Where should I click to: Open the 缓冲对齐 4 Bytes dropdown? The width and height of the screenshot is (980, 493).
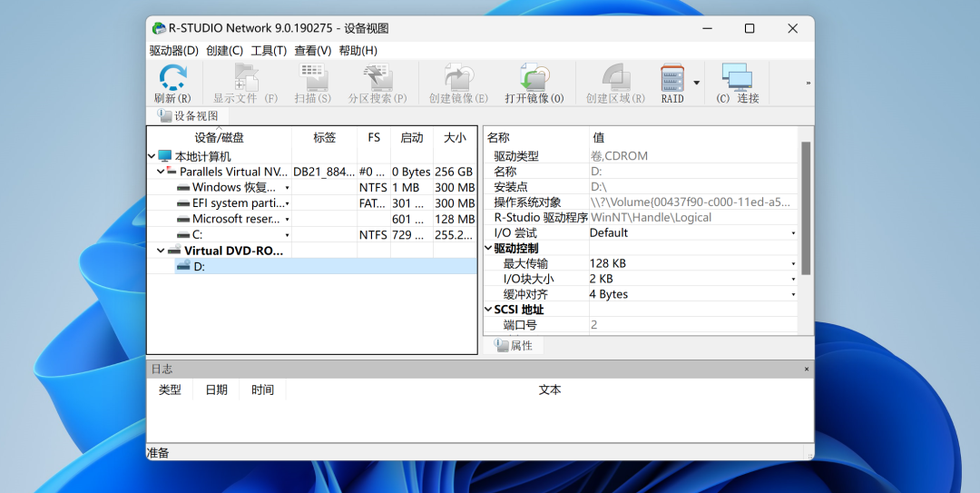(x=793, y=295)
